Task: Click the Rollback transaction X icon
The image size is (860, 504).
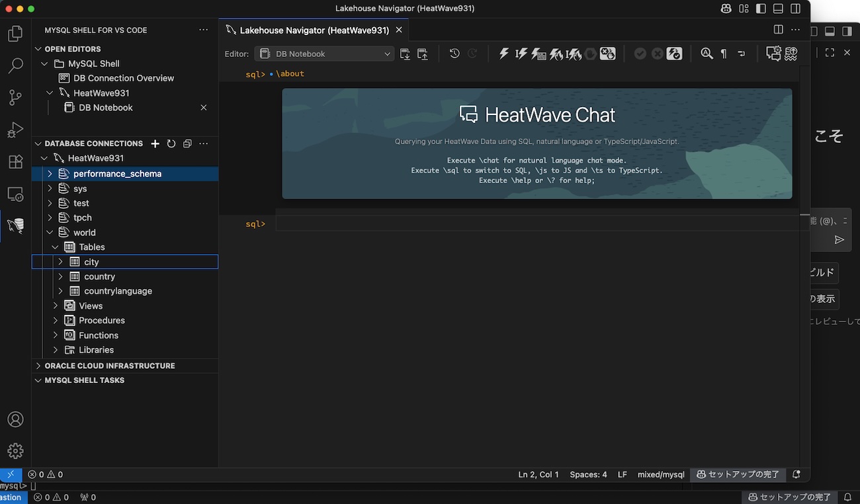Action: [657, 54]
